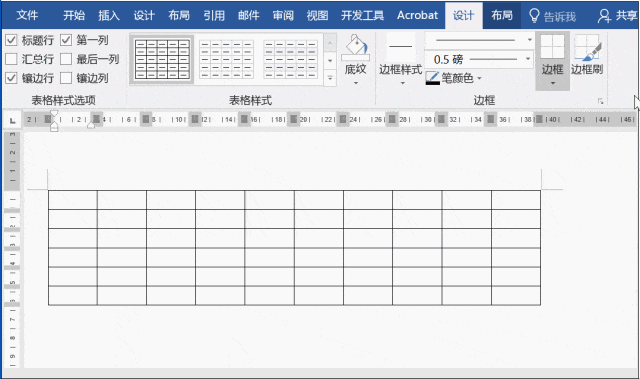Click the Tell Me lightbulb icon

coord(534,16)
